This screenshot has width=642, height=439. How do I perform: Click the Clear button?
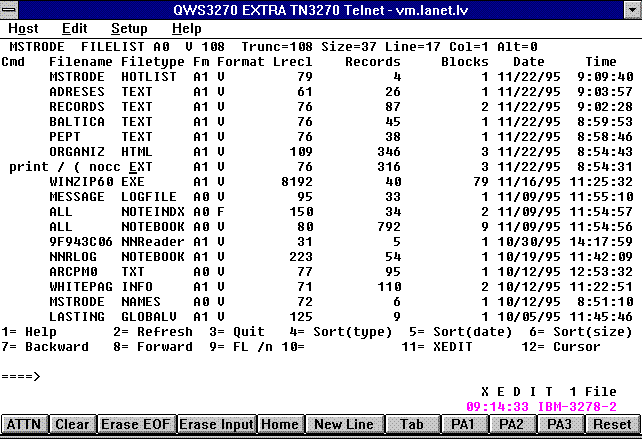point(72,424)
